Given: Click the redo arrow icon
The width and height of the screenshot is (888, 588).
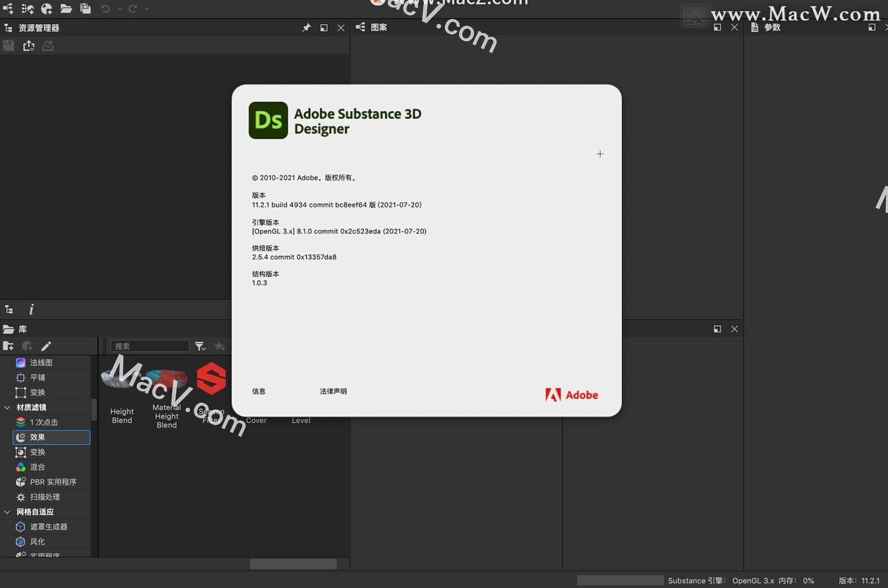Looking at the screenshot, I should pos(133,8).
